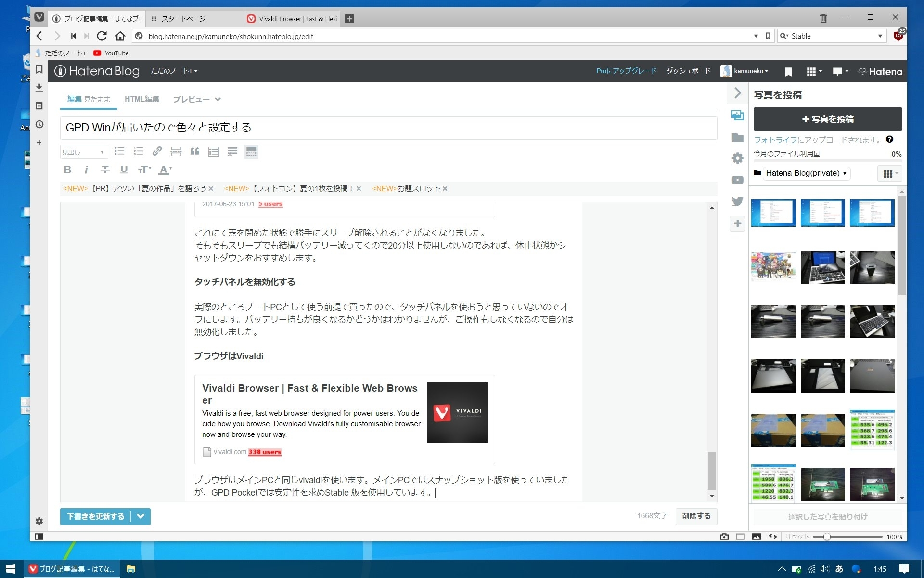Switch to the HTML編集 tab

coord(142,99)
